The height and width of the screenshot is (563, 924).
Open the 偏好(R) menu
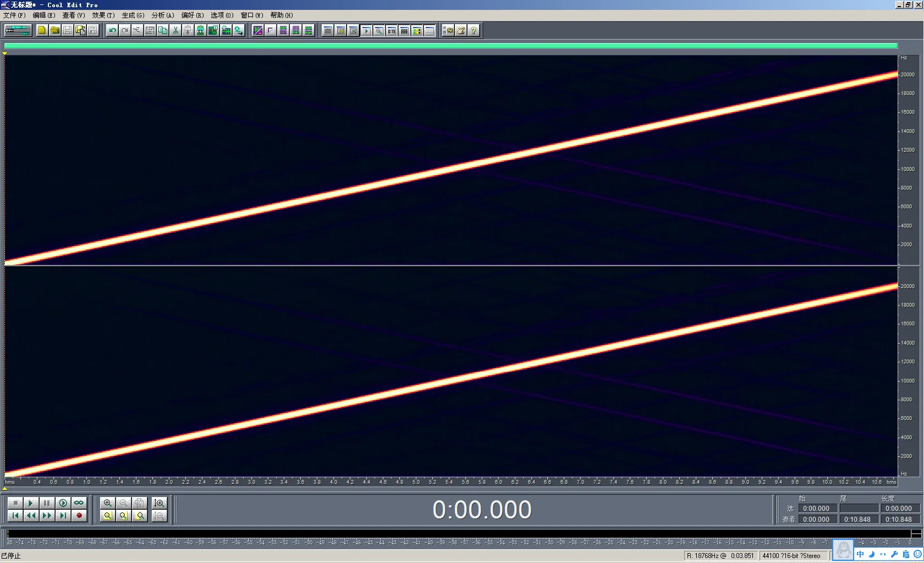[x=193, y=15]
